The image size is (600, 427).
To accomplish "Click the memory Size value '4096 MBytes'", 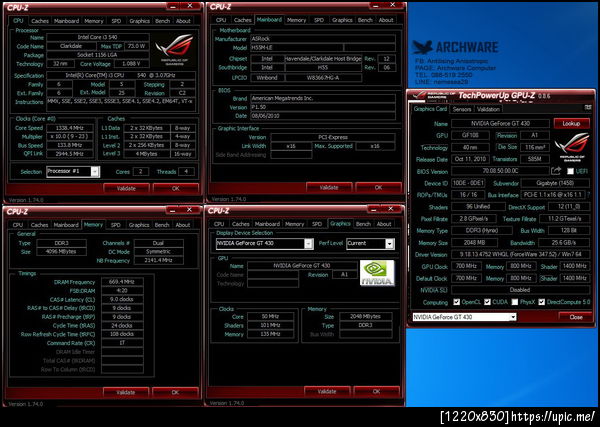I will [x=61, y=251].
